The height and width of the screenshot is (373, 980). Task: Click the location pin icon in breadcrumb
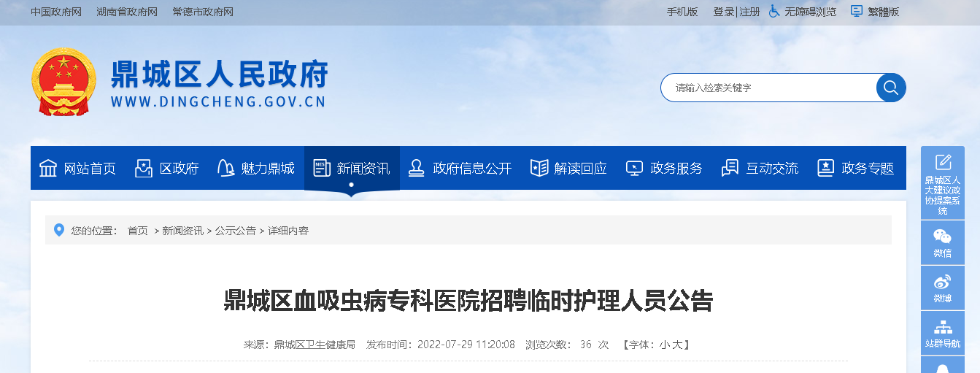click(59, 230)
